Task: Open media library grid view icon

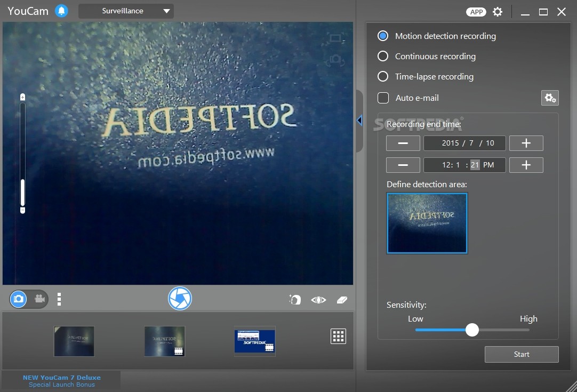Action: coord(338,336)
